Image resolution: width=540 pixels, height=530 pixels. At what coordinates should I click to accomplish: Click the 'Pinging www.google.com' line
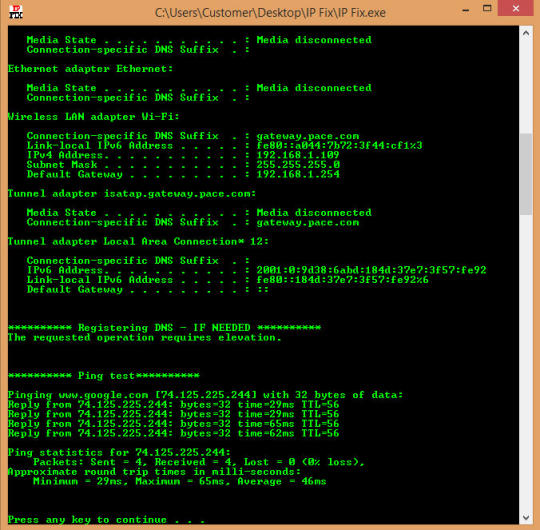pyautogui.click(x=205, y=395)
